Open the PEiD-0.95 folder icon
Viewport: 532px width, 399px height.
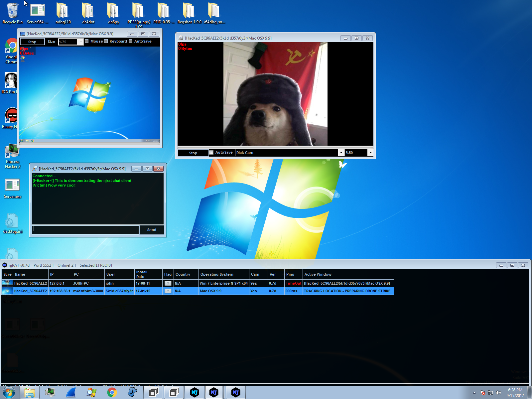click(x=164, y=13)
